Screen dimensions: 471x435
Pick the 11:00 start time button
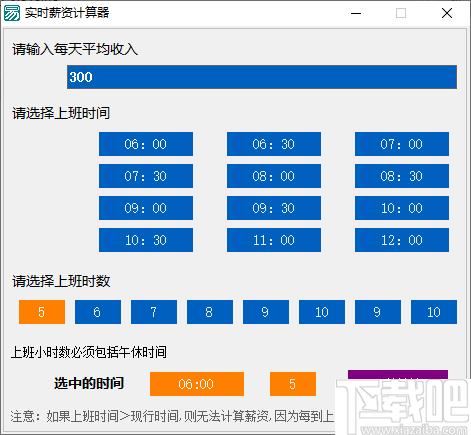(x=274, y=240)
